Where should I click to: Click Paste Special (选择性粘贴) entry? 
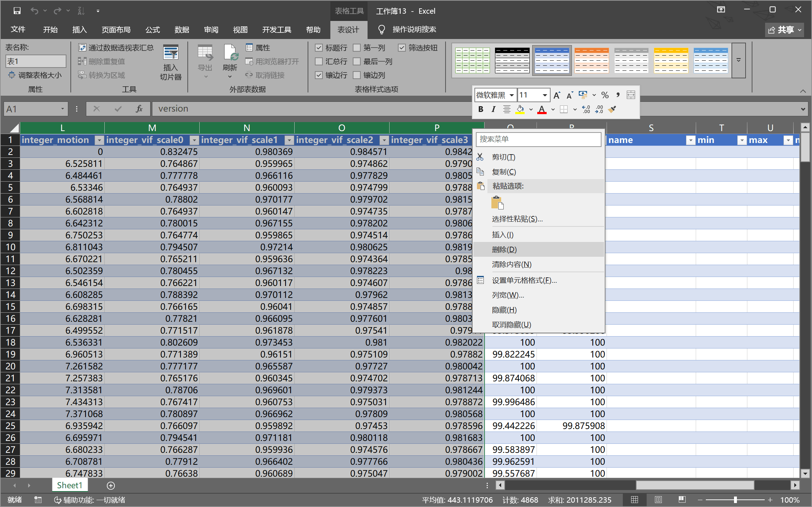pyautogui.click(x=539, y=219)
